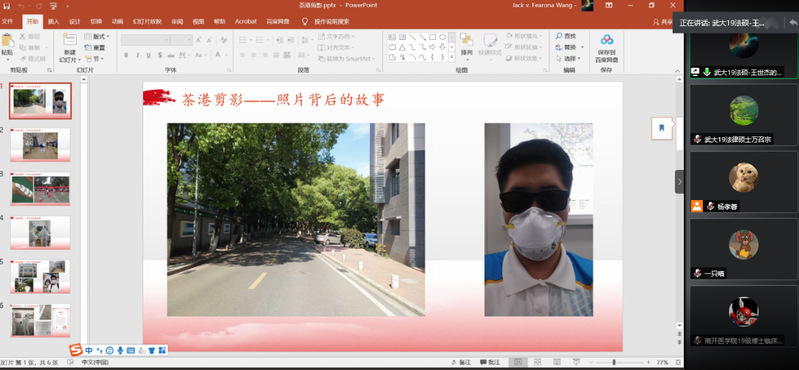
Task: Toggle Underline formatting in font group
Action: click(148, 55)
